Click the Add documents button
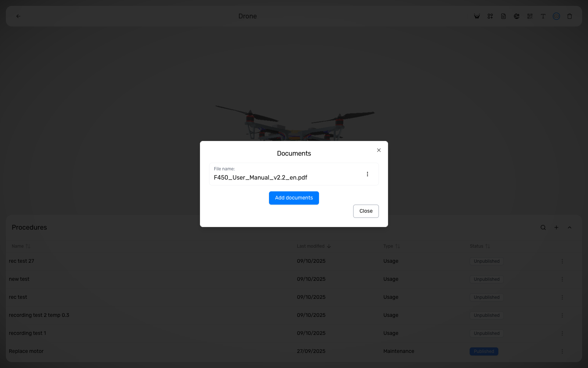The width and height of the screenshot is (588, 368). click(294, 198)
